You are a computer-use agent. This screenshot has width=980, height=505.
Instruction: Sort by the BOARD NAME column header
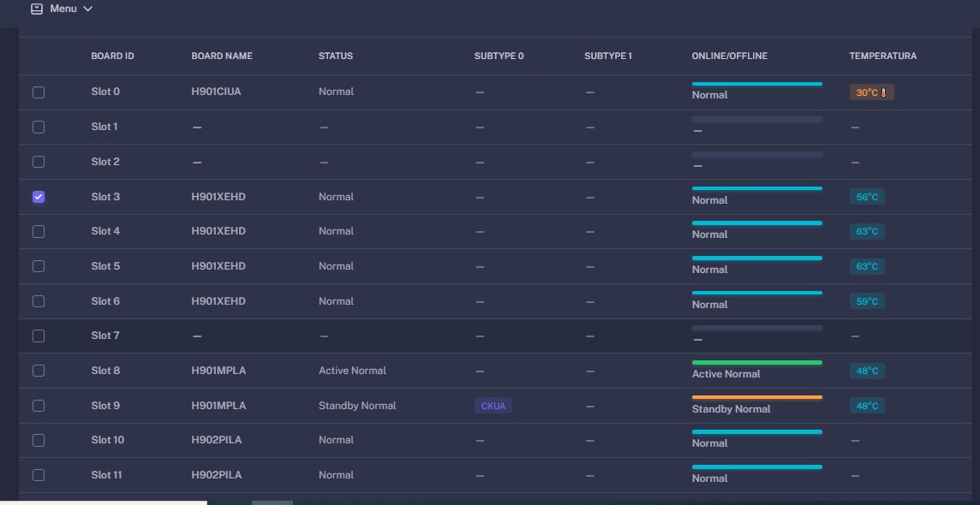(x=222, y=56)
